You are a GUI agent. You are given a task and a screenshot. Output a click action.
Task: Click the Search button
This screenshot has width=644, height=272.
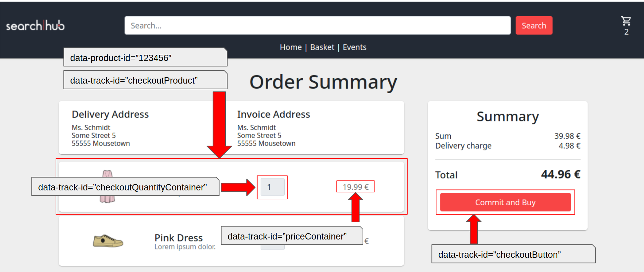(534, 26)
